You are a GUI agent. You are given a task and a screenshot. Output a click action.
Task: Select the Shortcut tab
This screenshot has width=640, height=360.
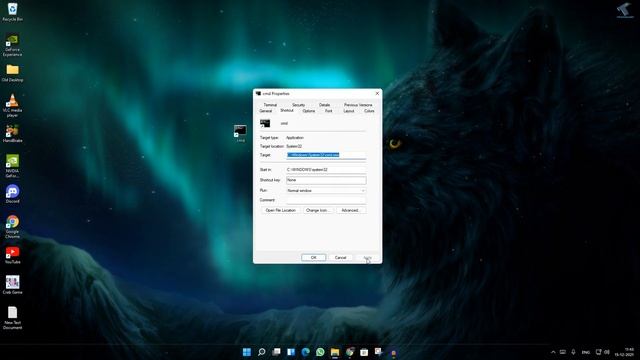pos(287,111)
